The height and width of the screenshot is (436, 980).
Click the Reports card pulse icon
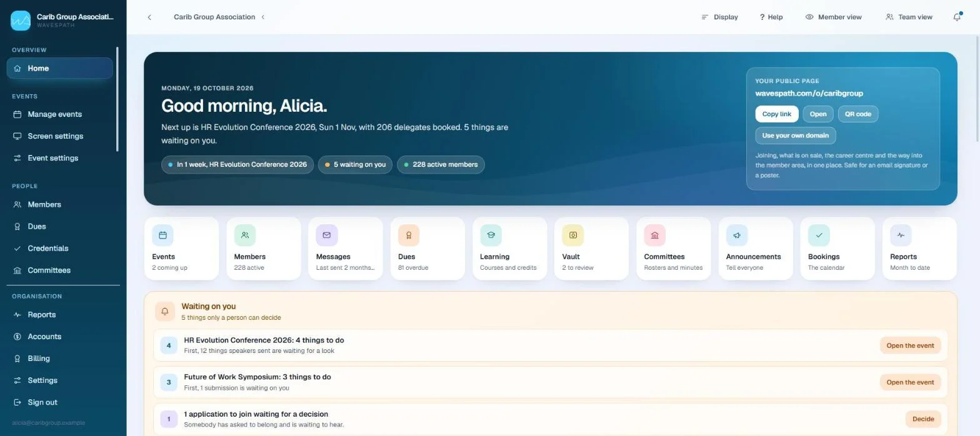tap(901, 235)
